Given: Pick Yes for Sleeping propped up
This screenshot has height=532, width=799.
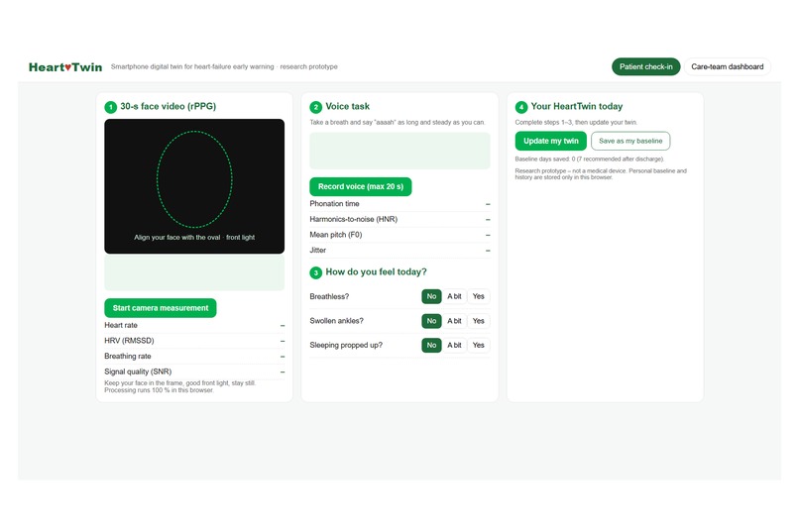Looking at the screenshot, I should tap(479, 345).
